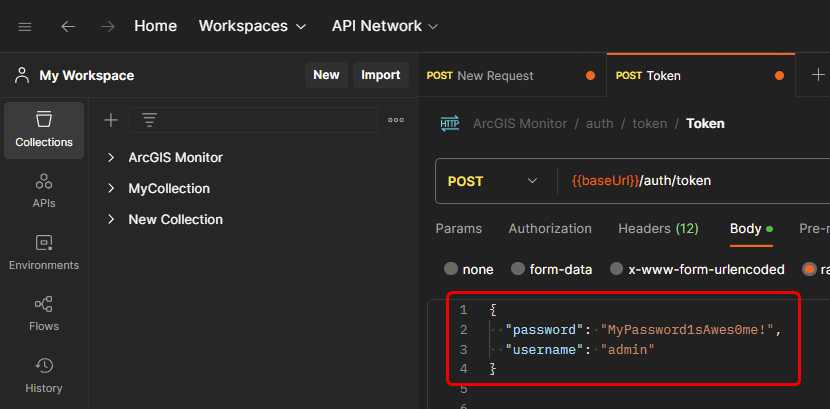This screenshot has width=830, height=409.
Task: Click unsaved dot on Token tab
Action: (779, 76)
